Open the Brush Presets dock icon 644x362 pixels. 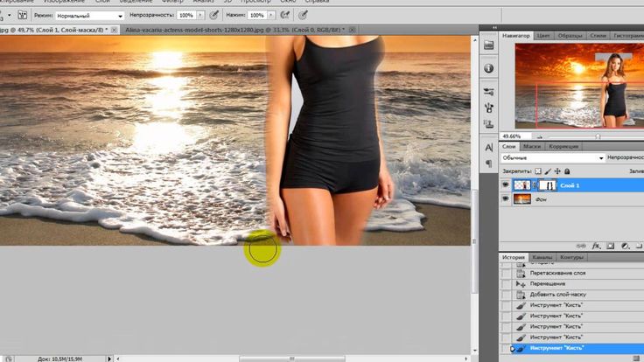click(x=489, y=92)
